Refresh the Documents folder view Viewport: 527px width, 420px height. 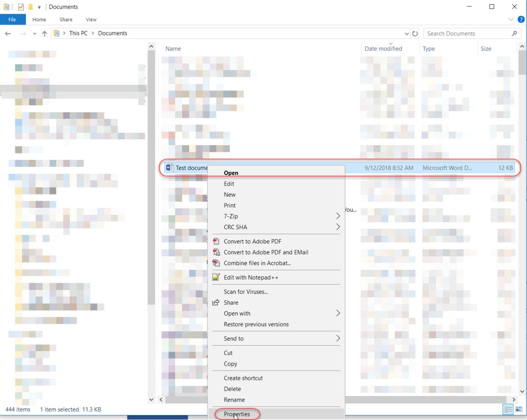tap(415, 34)
